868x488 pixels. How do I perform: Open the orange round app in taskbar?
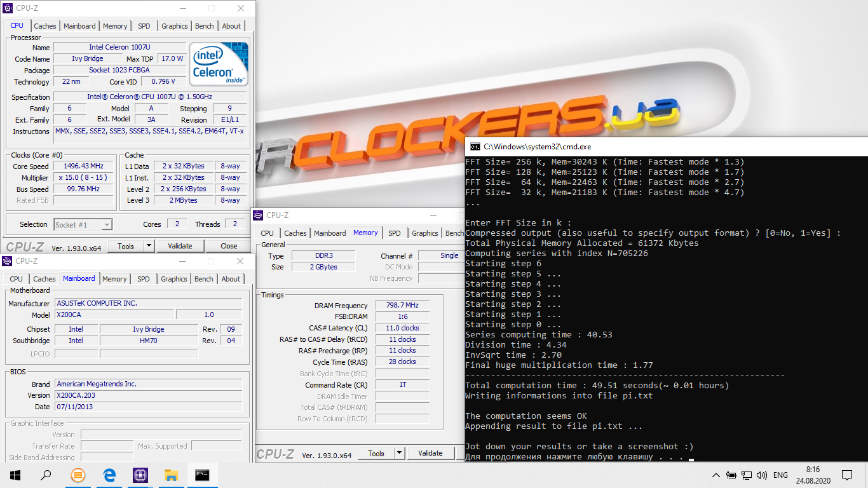pos(78,475)
